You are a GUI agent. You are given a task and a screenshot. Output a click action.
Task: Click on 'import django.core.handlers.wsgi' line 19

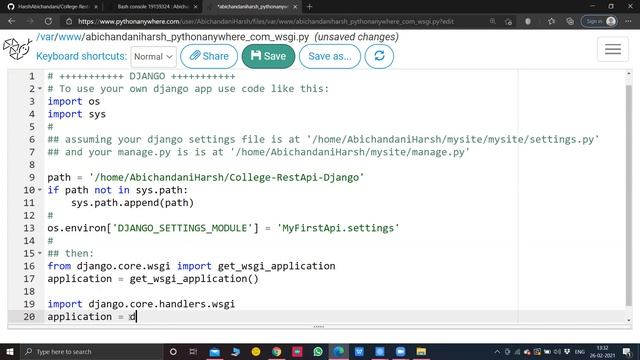pyautogui.click(x=141, y=304)
